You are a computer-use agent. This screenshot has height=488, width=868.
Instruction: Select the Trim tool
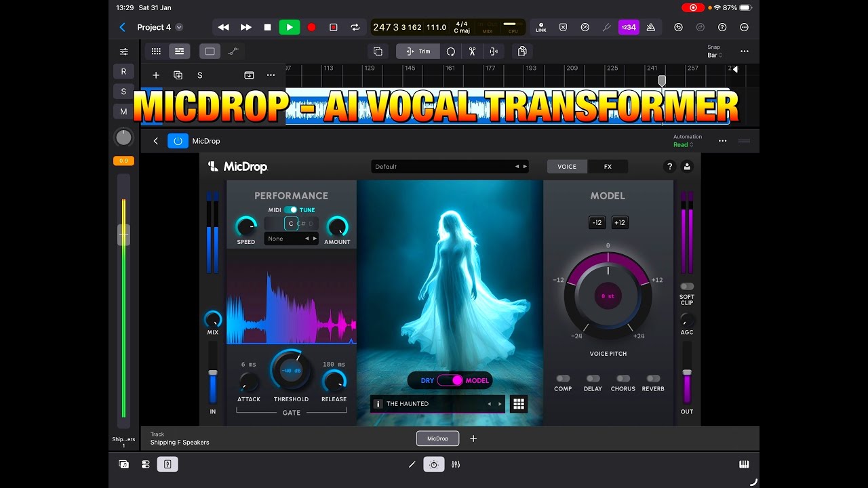pos(418,52)
